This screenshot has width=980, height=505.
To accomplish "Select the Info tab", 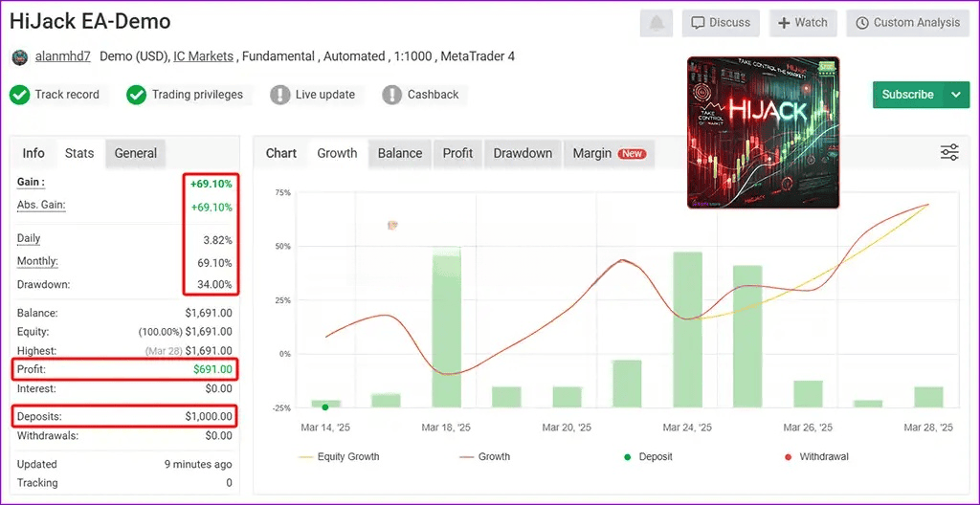I will (33, 153).
